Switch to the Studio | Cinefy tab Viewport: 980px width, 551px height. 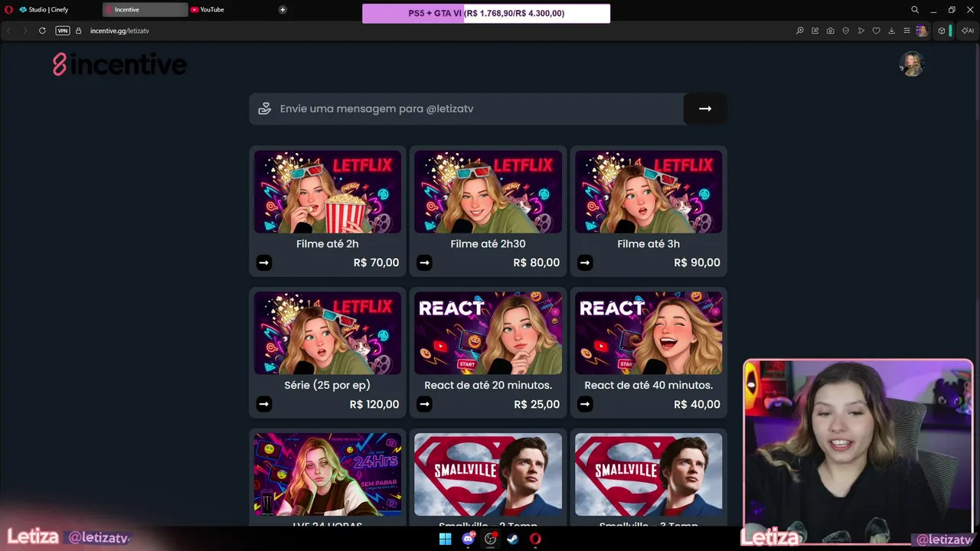tap(51, 10)
